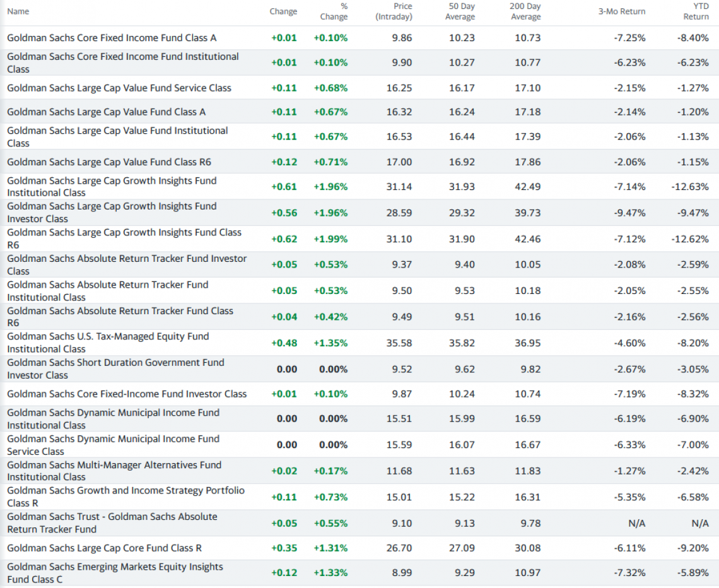The height and width of the screenshot is (588, 719).
Task: Open Large Cap Growth Insights Fund Institutional Class
Action: pyautogui.click(x=112, y=187)
